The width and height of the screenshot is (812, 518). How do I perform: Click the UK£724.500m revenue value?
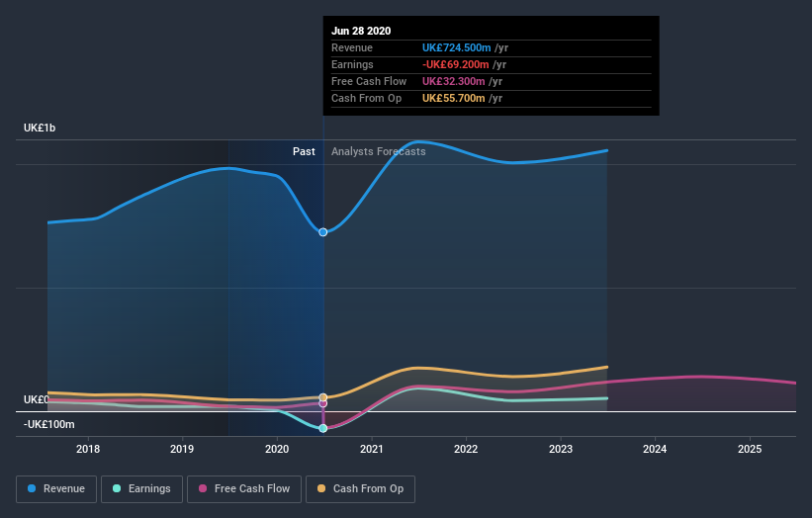[456, 47]
